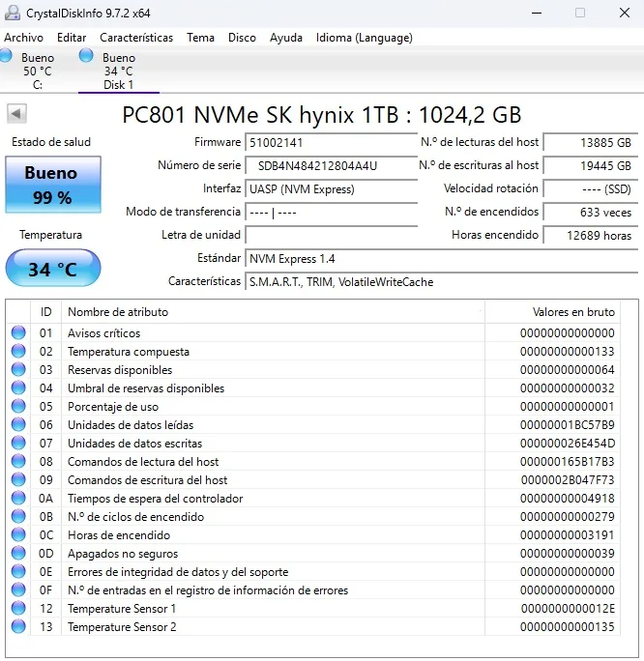Click the empty Letra de unidad field
The width and height of the screenshot is (644, 661).
(x=331, y=235)
